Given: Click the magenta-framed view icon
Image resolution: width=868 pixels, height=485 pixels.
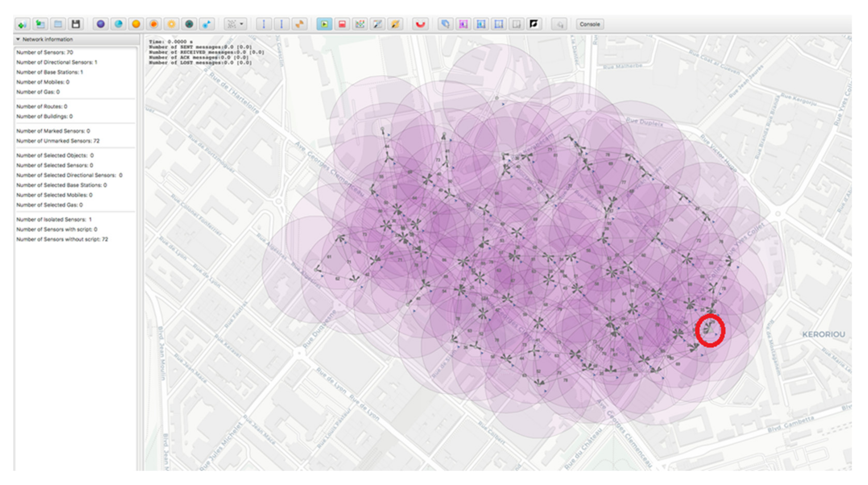Looking at the screenshot, I should [x=463, y=24].
